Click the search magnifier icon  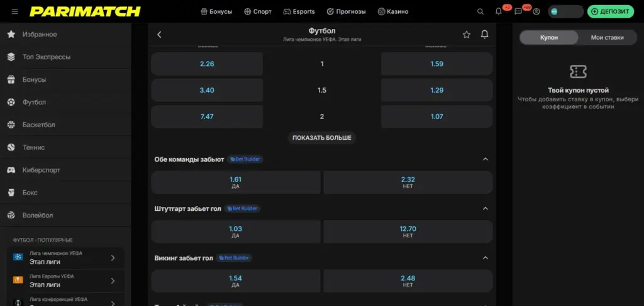coord(480,11)
